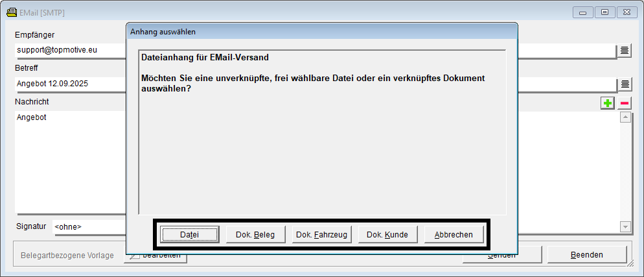Viewport: 644px width, 277px height.
Task: Remove an attachment with red minus icon
Action: coord(625,103)
